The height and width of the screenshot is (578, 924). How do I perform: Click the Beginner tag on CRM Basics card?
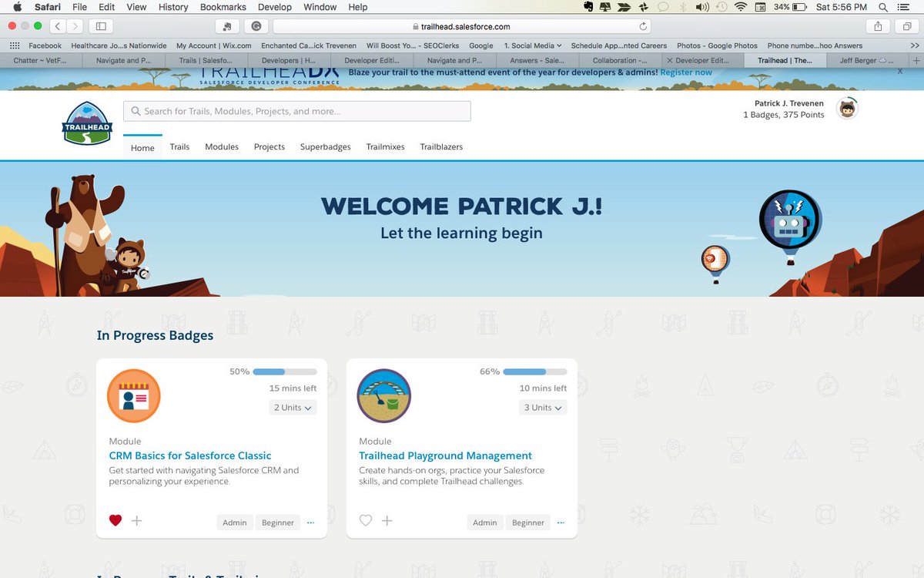[x=278, y=523]
